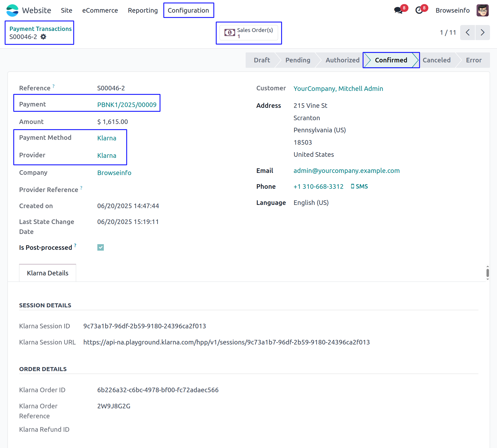The height and width of the screenshot is (448, 497).
Task: Click the admin@yourcompany.example.com email link
Action: coord(347,170)
